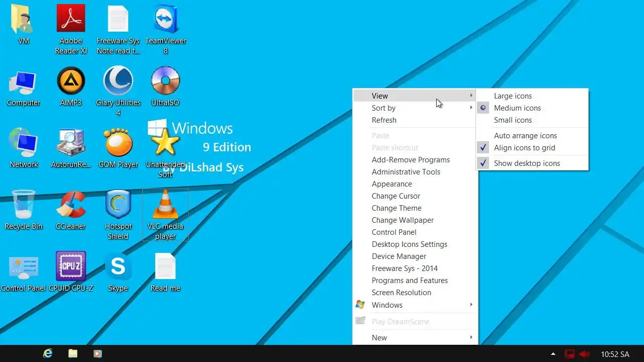Image resolution: width=644 pixels, height=362 pixels.
Task: Select the Hotspot Shield icon
Action: [118, 215]
